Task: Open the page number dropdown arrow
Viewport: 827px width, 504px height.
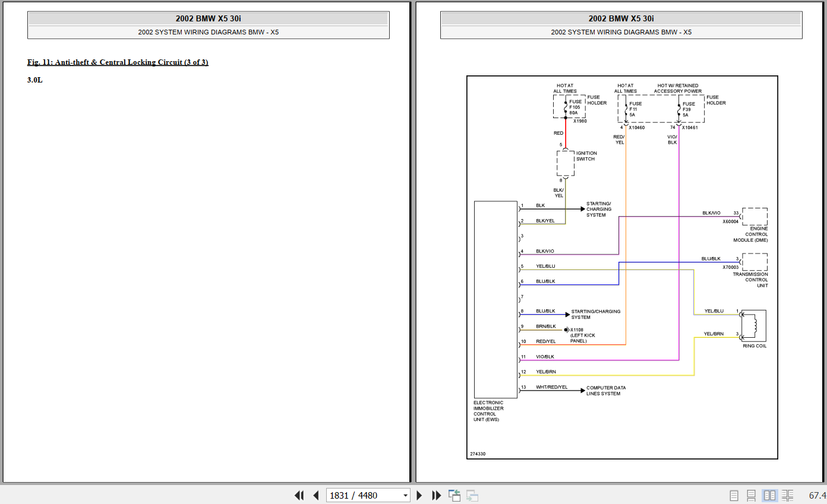Action: (406, 495)
